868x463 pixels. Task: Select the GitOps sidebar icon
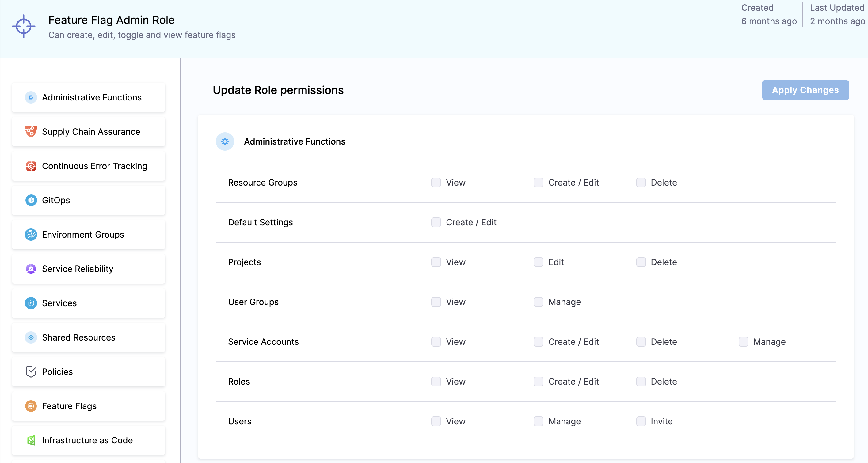[x=31, y=200]
